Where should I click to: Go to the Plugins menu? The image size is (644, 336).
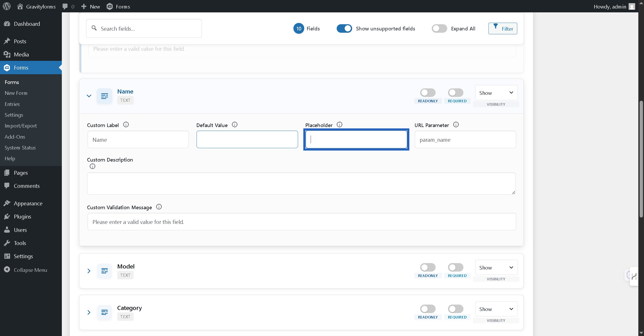pyautogui.click(x=22, y=217)
